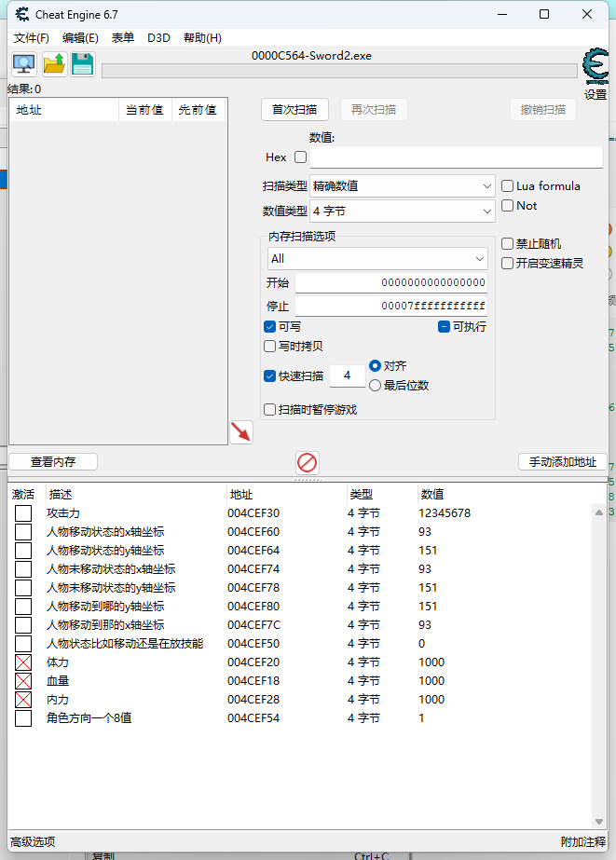This screenshot has width=616, height=860.
Task: Click the 再次扫描 button
Action: [x=374, y=110]
